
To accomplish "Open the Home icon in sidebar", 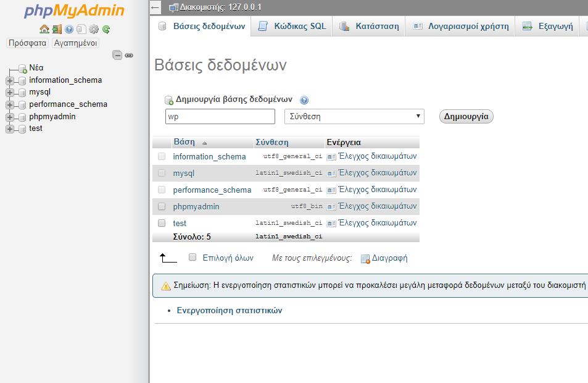I will click(x=44, y=29).
